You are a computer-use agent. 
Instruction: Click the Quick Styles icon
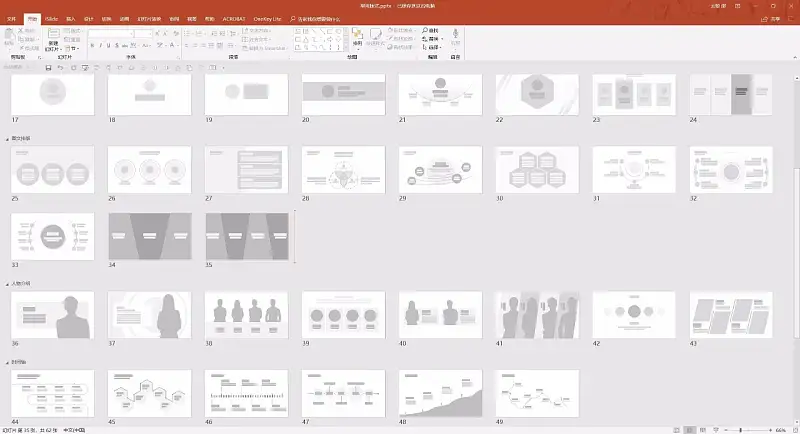point(376,34)
